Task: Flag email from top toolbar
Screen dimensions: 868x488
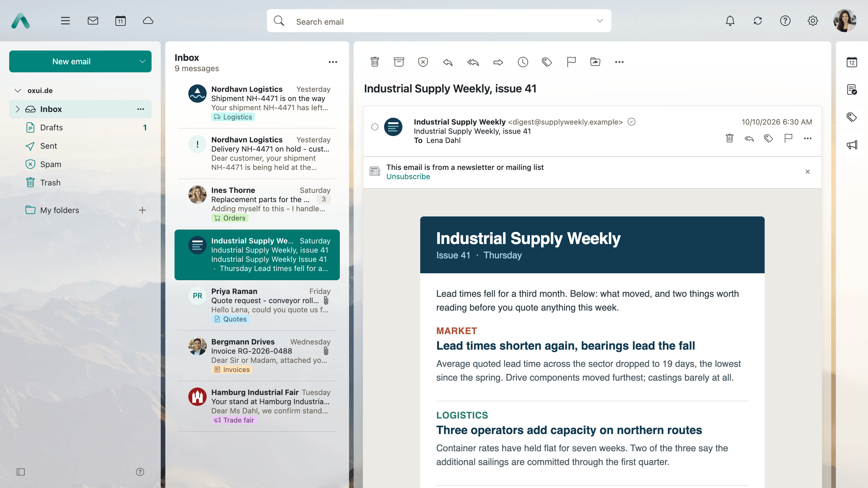Action: [x=571, y=62]
